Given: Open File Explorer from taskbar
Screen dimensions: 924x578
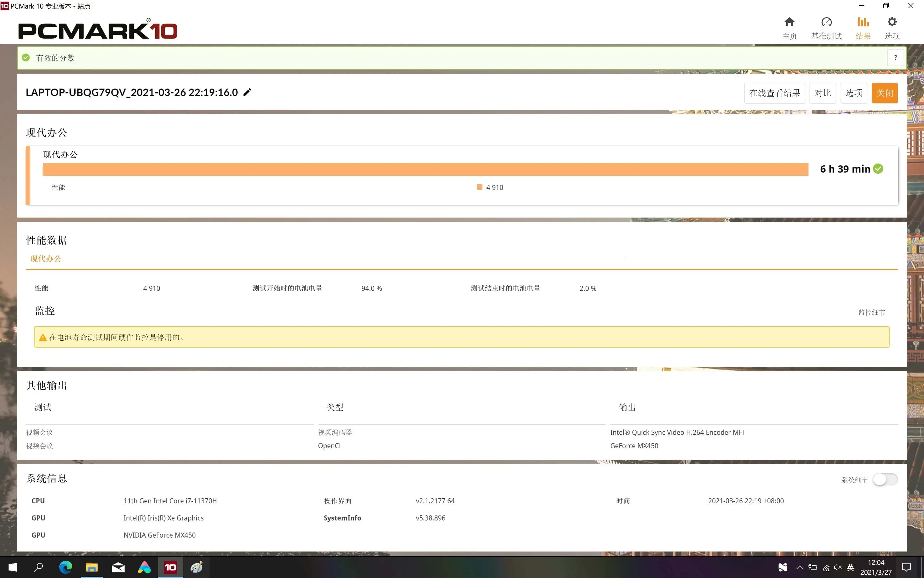Looking at the screenshot, I should point(92,567).
